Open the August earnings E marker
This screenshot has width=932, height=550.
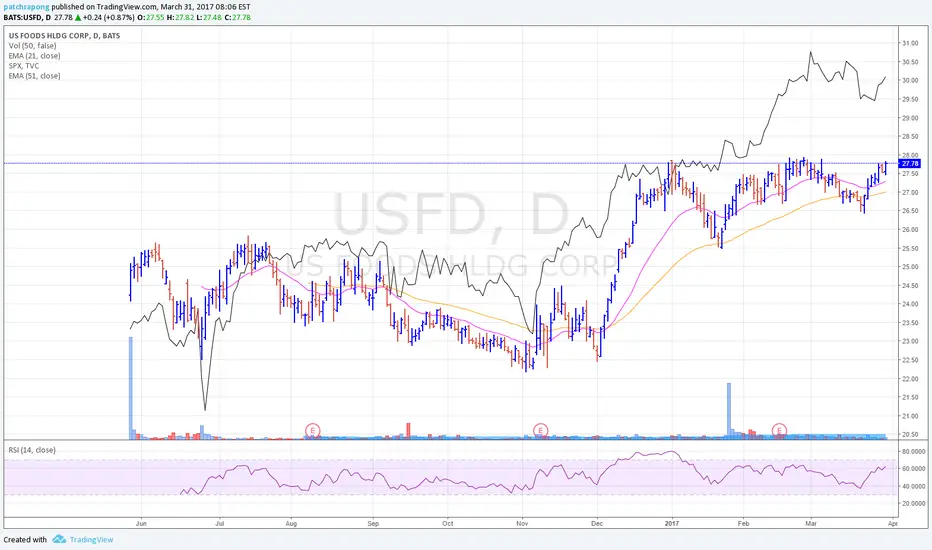[313, 430]
